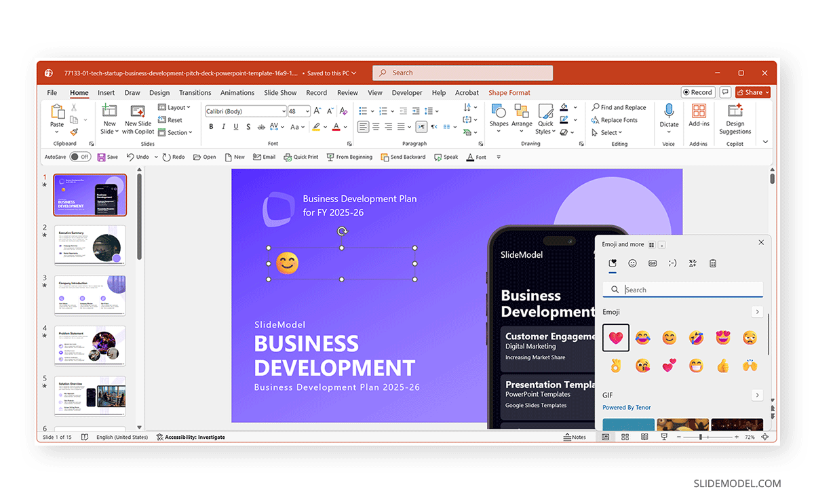
Task: Open the Slide Show tab
Action: point(280,93)
